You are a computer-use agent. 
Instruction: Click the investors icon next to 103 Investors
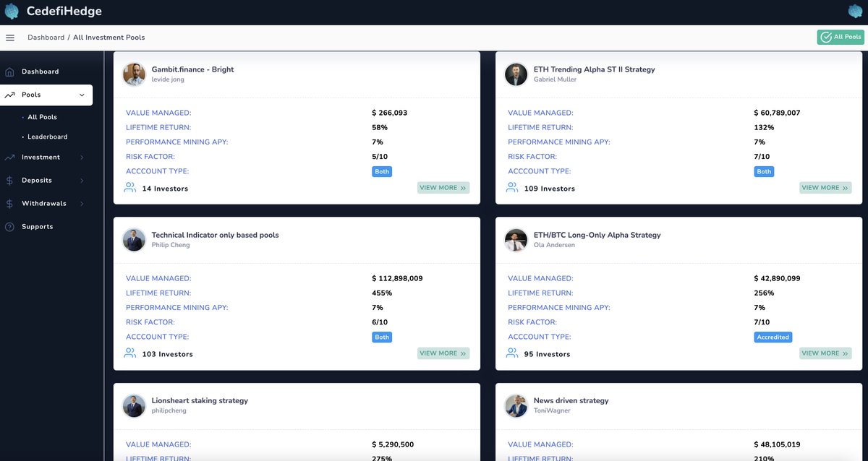130,353
